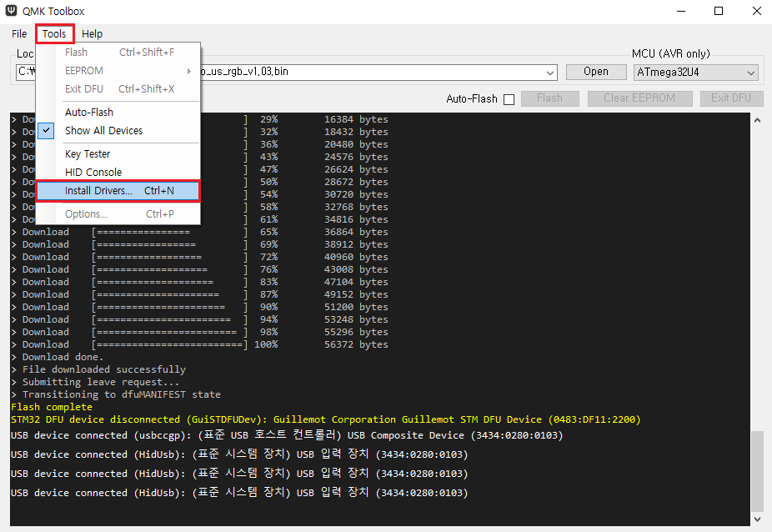Close the Tools menu

(54, 34)
